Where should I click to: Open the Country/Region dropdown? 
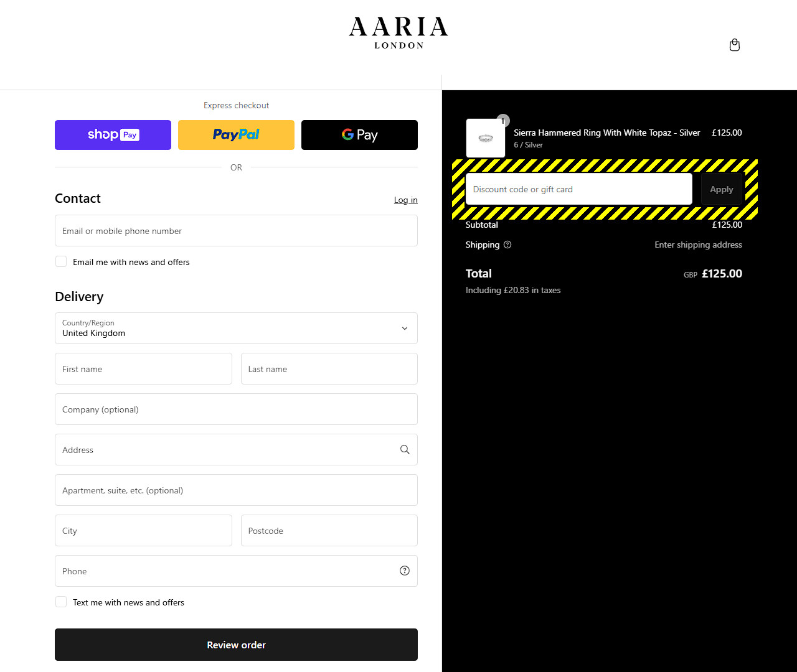(236, 328)
